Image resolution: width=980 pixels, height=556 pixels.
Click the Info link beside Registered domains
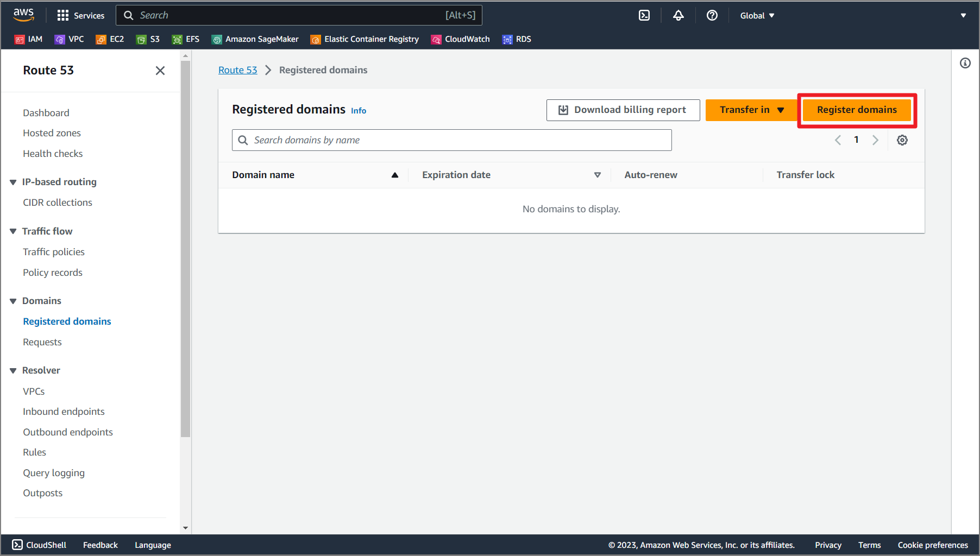[359, 111]
